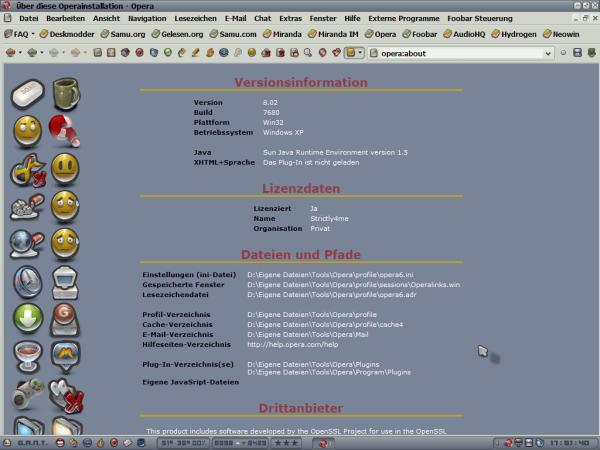Click the green coffee mug sidebar icon
The image size is (600, 450).
coord(66,94)
